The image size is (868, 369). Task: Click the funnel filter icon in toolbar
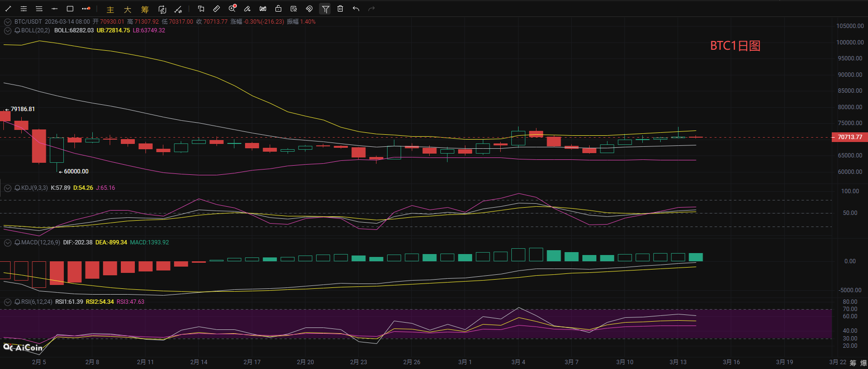(x=325, y=9)
